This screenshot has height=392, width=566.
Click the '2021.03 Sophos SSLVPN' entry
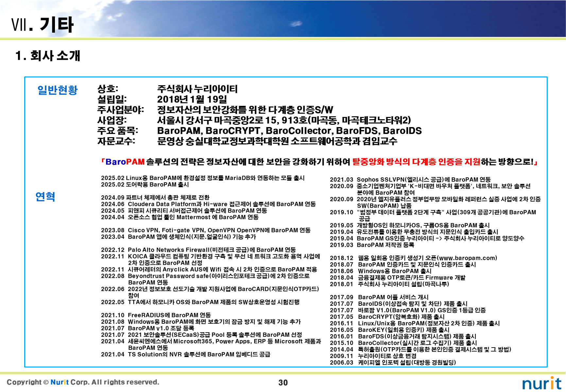(410, 180)
